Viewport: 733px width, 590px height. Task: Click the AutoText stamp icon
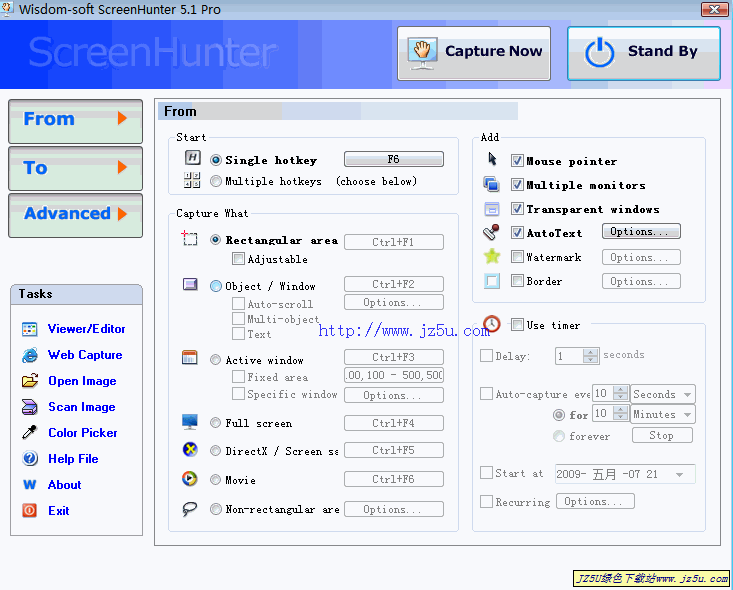click(x=491, y=232)
